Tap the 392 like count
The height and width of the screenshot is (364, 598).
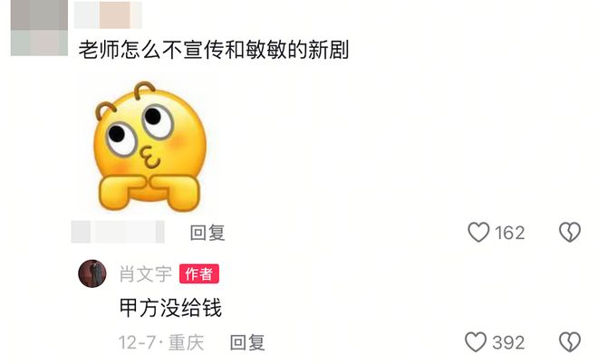point(508,342)
